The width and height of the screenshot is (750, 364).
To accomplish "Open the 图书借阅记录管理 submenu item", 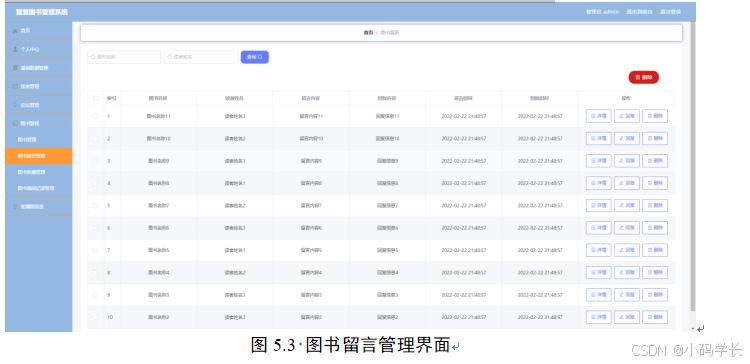I will point(39,188).
